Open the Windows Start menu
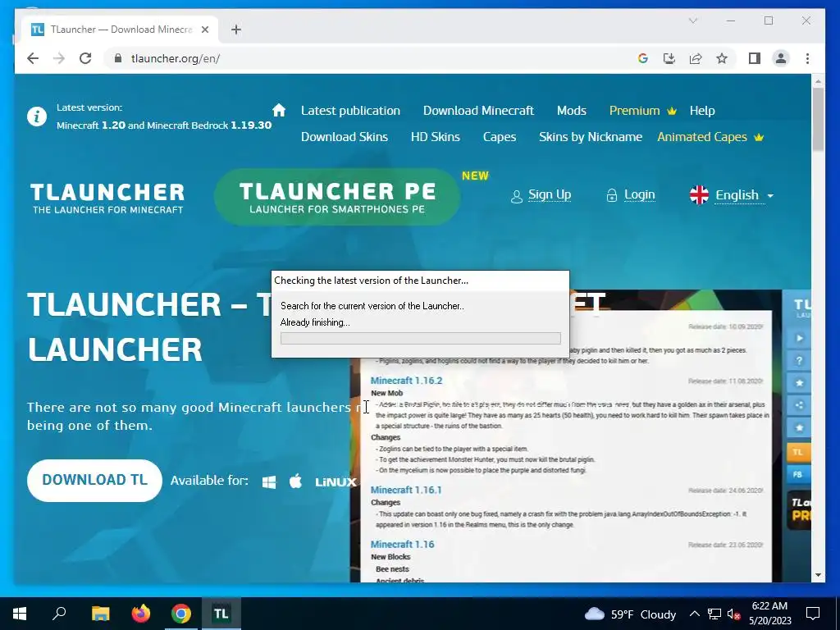Image resolution: width=840 pixels, height=630 pixels. pos(20,614)
